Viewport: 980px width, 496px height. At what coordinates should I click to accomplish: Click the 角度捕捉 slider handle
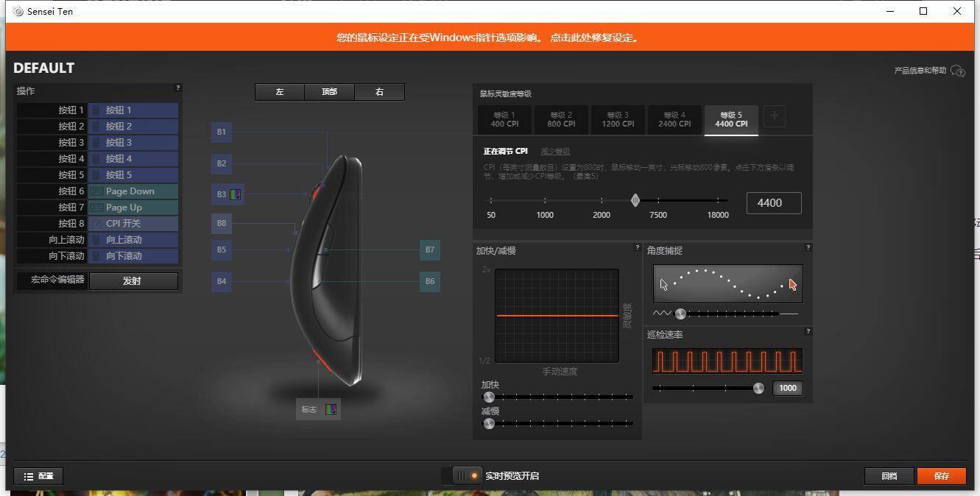[680, 313]
